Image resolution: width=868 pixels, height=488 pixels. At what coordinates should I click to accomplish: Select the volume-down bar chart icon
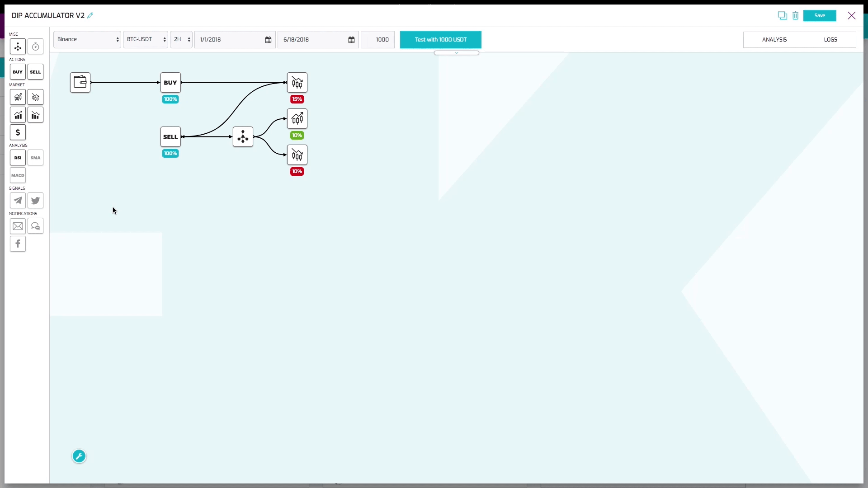tap(35, 115)
